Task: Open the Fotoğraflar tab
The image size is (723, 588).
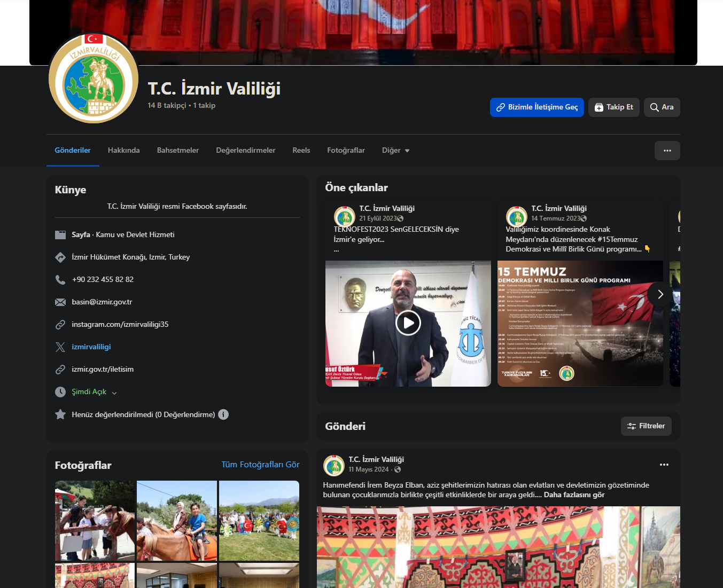Action: [346, 151]
